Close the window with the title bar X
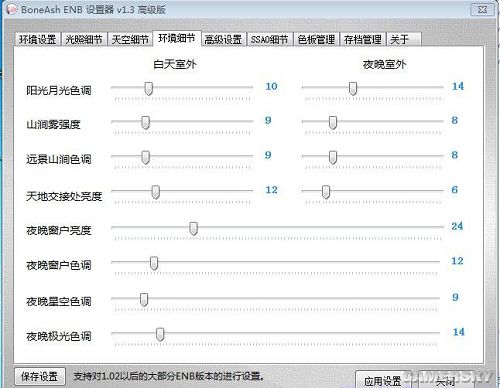This screenshot has width=500, height=388. coord(482,9)
